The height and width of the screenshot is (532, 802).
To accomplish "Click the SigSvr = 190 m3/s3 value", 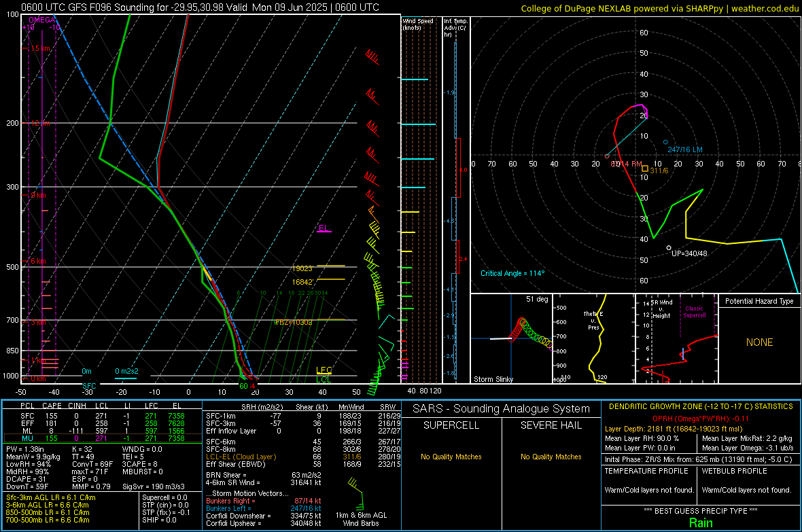I will 154,486.
